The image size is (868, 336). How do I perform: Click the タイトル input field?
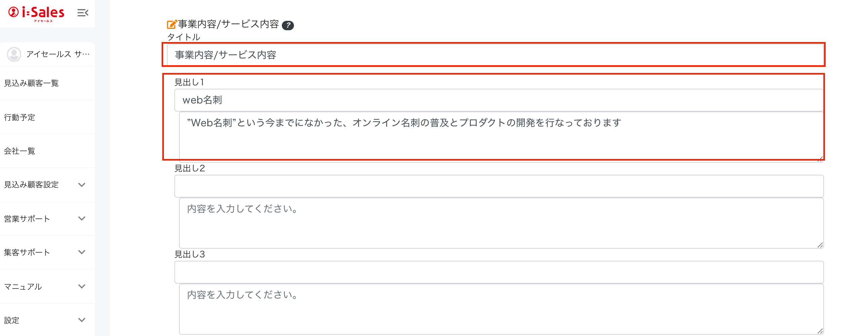point(495,55)
